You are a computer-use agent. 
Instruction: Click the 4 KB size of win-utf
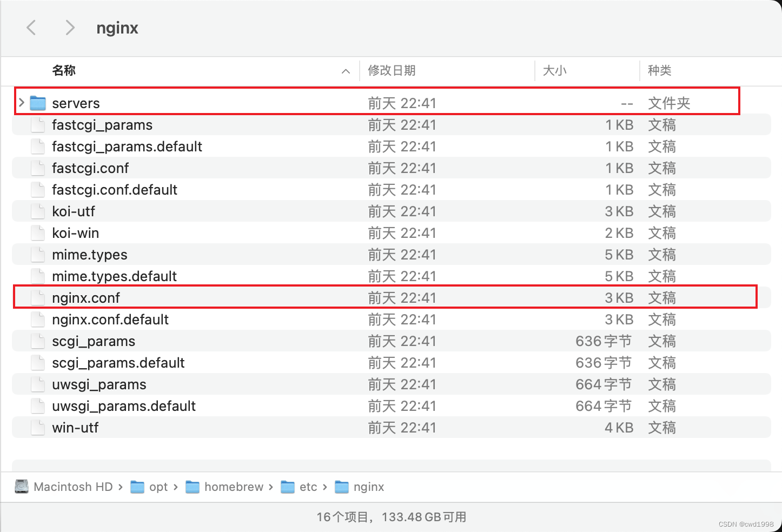click(619, 428)
